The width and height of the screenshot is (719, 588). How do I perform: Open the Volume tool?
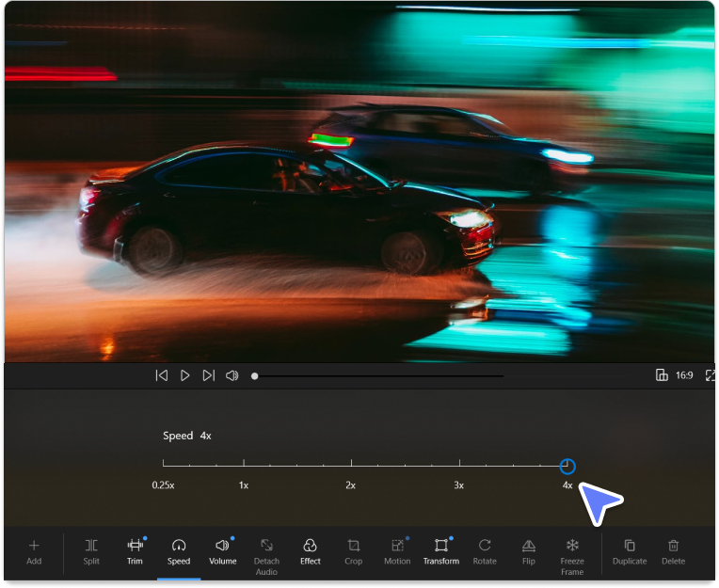tap(223, 552)
